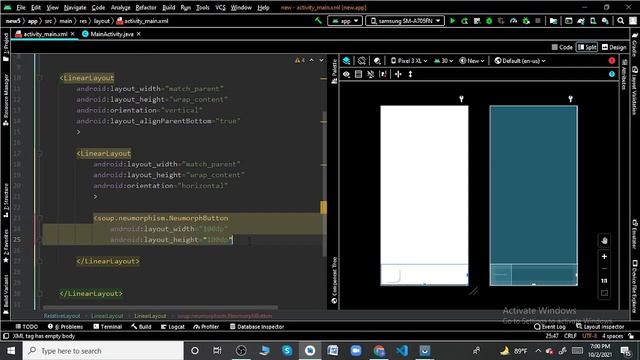Zoom out the preview with minus button
The image size is (640, 360).
(604, 269)
